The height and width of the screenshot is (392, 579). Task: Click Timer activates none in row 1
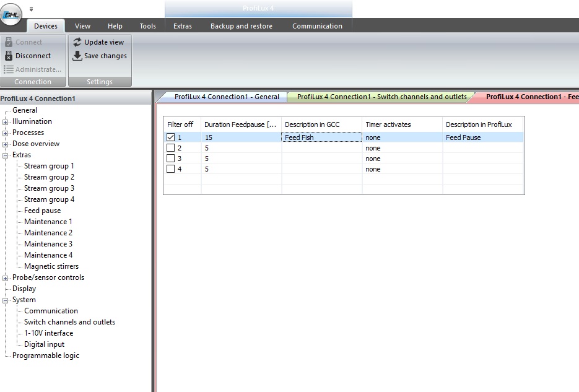(x=373, y=137)
